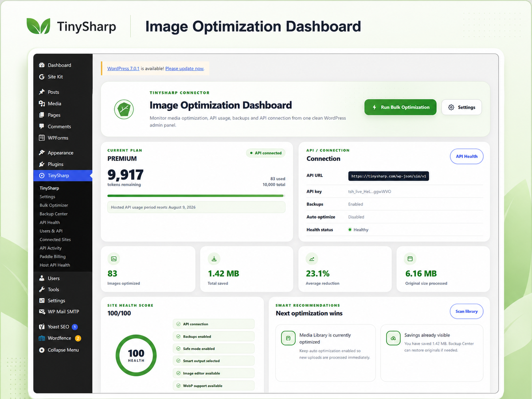
Task: Click the round leaf badge beside dashboard title
Action: (x=124, y=109)
